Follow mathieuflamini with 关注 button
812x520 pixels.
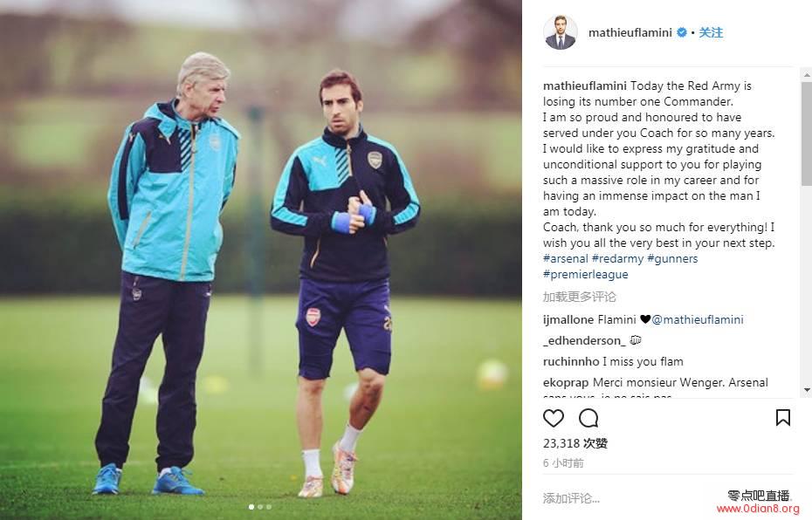(x=711, y=32)
